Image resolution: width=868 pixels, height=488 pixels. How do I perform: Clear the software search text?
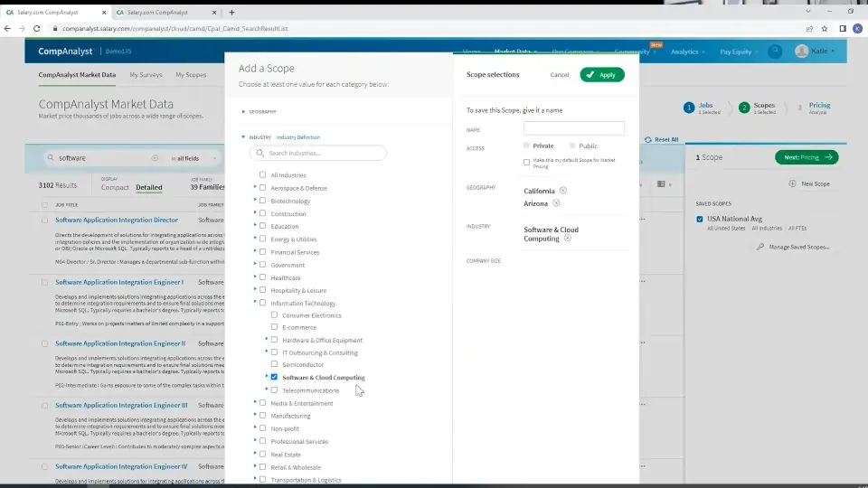coord(155,158)
